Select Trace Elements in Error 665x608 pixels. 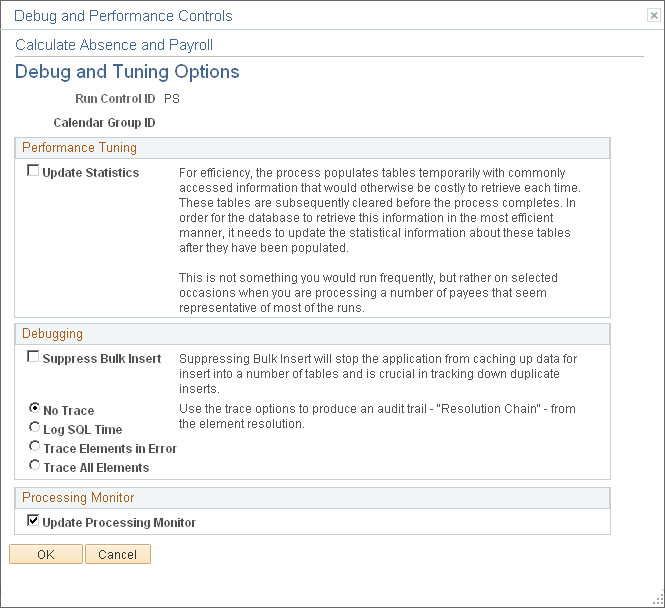click(x=34, y=446)
